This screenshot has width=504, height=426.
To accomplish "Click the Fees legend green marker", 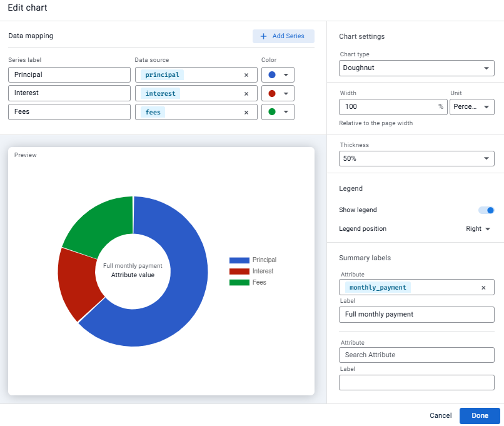I will click(x=239, y=282).
